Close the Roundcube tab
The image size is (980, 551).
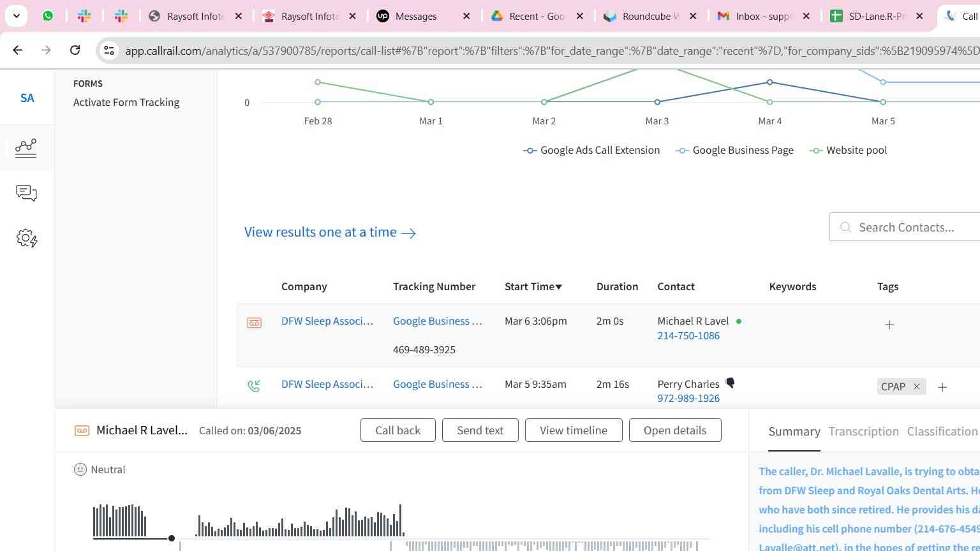[x=694, y=16]
